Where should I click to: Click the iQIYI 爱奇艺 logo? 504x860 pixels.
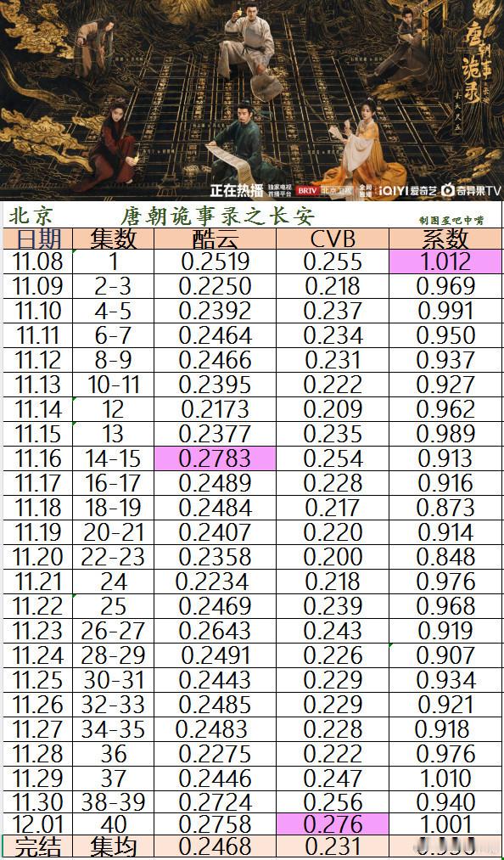click(x=406, y=190)
